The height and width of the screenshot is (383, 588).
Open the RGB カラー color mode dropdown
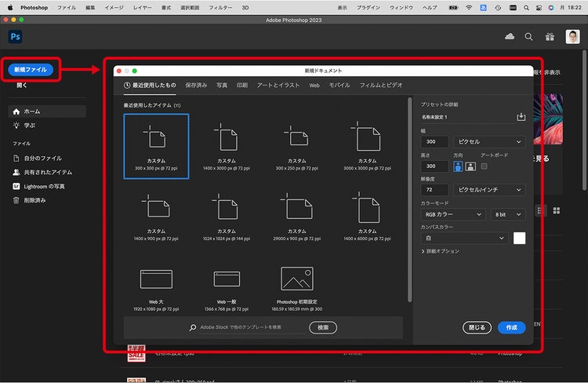[x=453, y=214]
